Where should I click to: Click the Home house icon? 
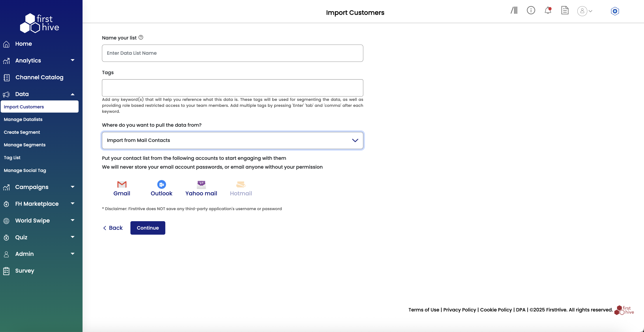click(x=6, y=44)
